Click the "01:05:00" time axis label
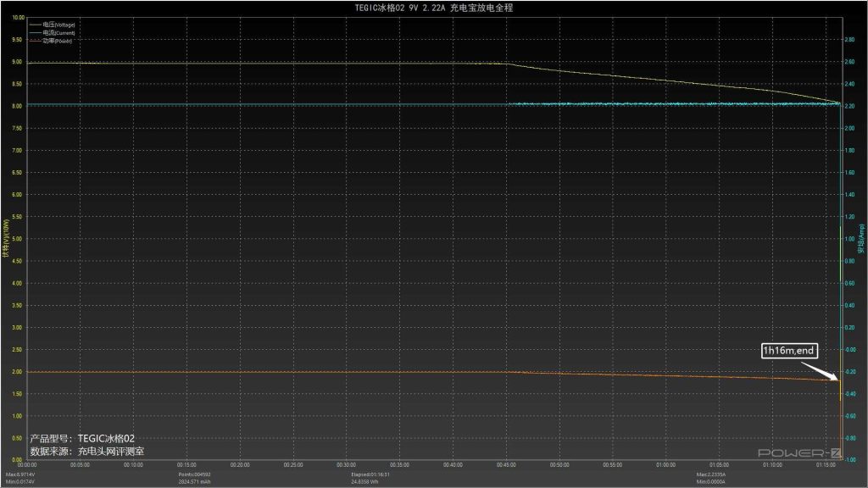 719,465
